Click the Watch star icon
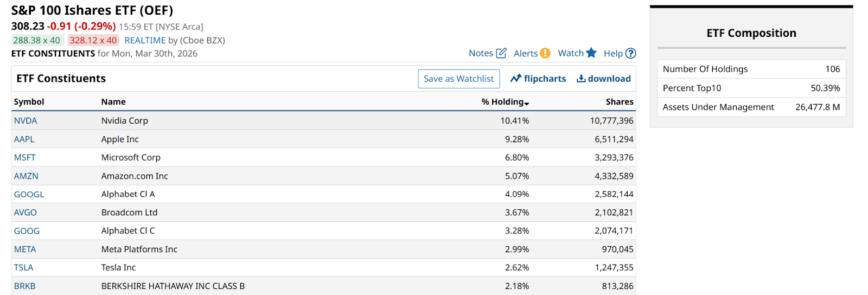 point(591,53)
